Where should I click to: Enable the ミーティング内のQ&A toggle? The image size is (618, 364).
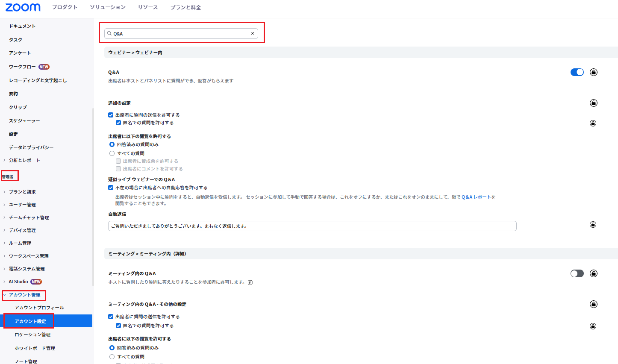(577, 273)
